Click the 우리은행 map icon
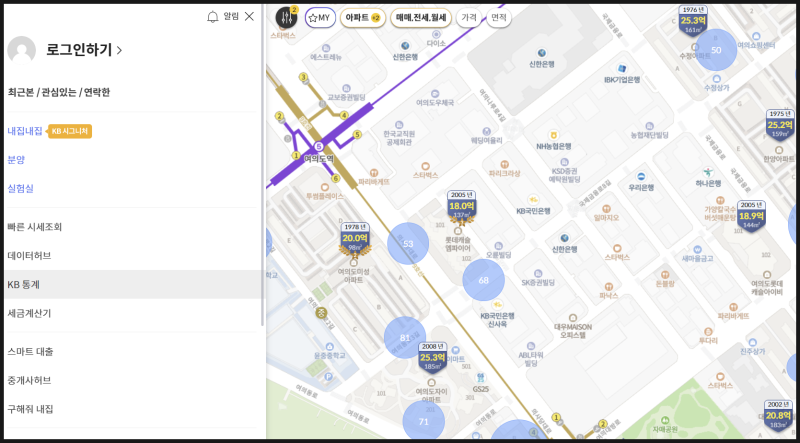The width and height of the screenshot is (800, 443). click(x=641, y=177)
